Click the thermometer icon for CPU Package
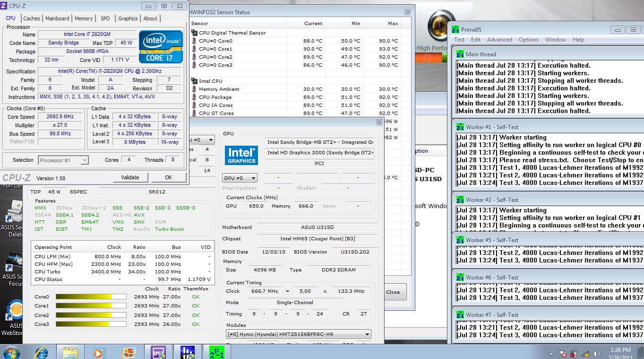Viewport: 644px width, 359px height. click(194, 97)
